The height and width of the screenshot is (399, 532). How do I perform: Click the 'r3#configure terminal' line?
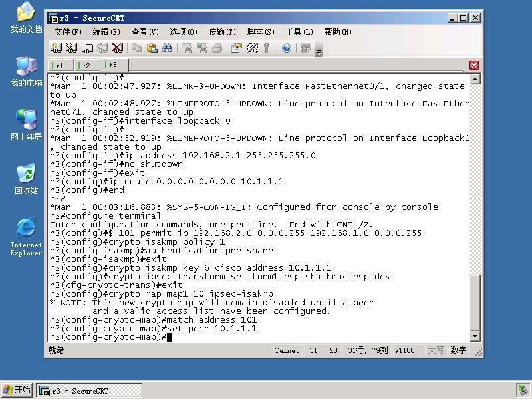[105, 216]
